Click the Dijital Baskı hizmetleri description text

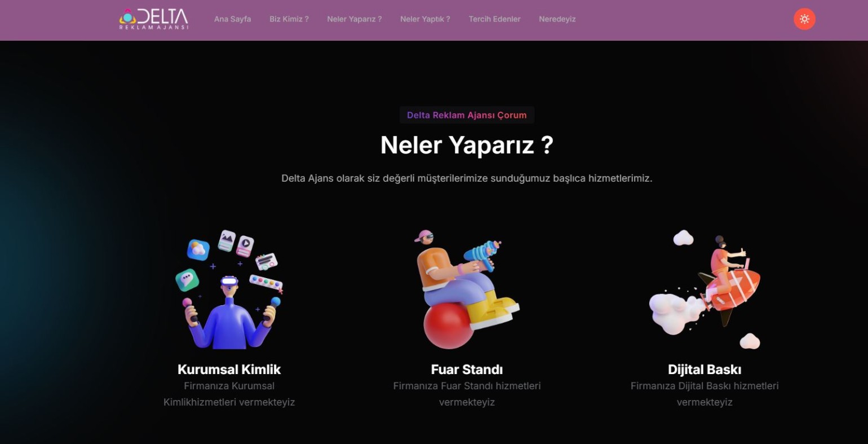pyautogui.click(x=705, y=394)
